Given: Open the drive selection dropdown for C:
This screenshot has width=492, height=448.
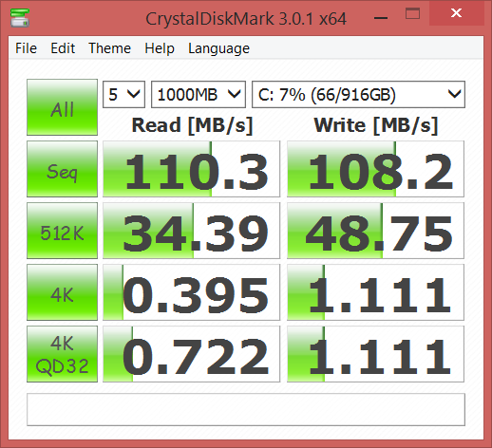Looking at the screenshot, I should tap(358, 94).
